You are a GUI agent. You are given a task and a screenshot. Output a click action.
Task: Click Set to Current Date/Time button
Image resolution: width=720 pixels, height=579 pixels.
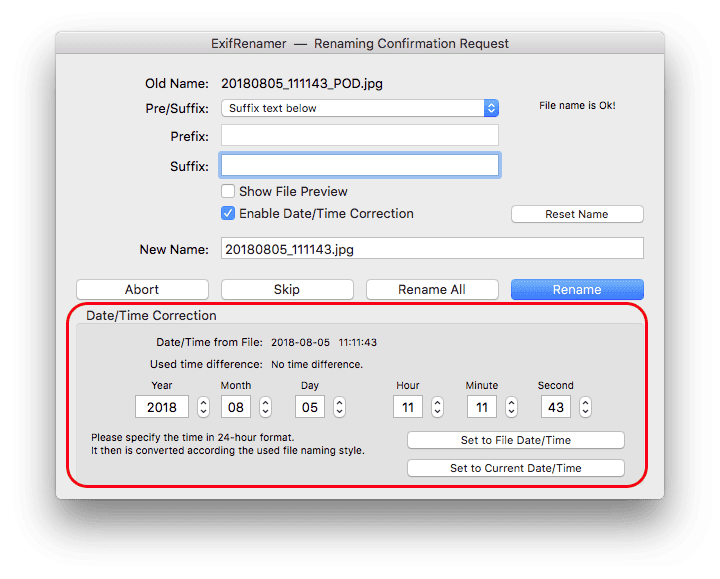[516, 468]
